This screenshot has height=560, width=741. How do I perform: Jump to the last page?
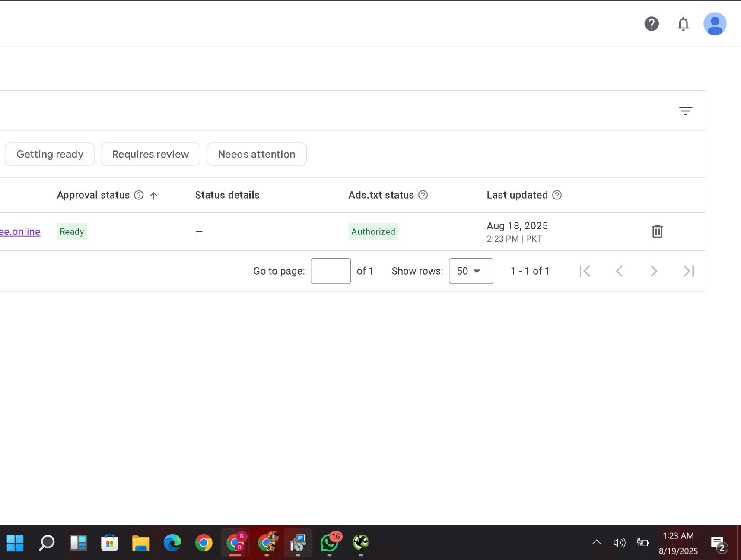(688, 271)
